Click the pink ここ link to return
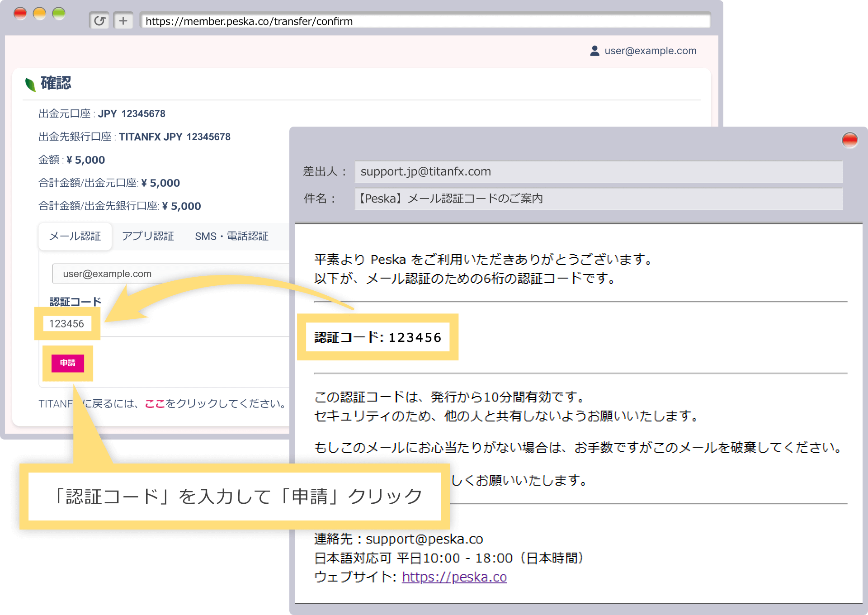The height and width of the screenshot is (615, 868). click(x=155, y=403)
